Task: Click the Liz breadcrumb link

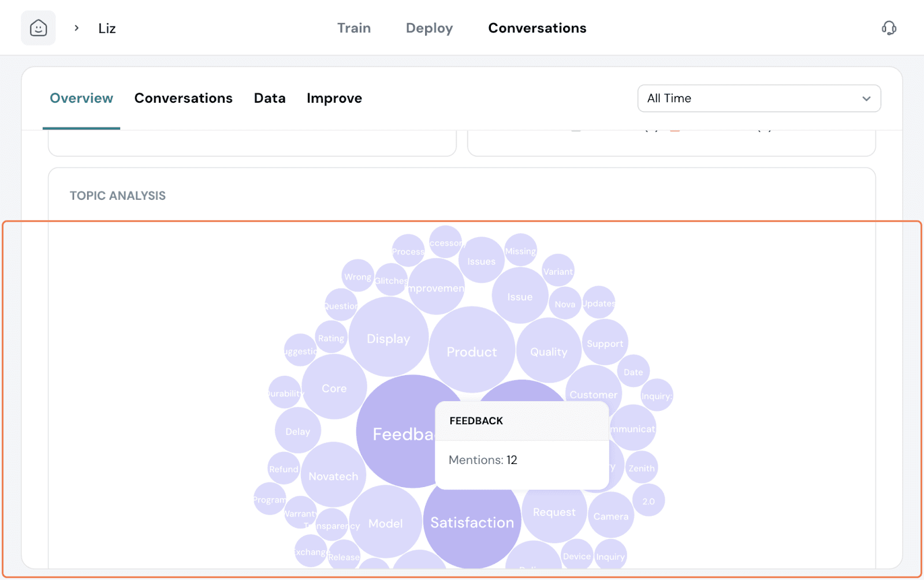Action: (107, 28)
